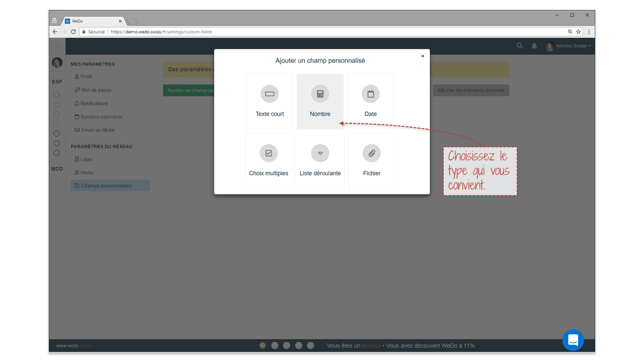Open the chat support bubble
The image size is (644, 362).
(x=573, y=340)
